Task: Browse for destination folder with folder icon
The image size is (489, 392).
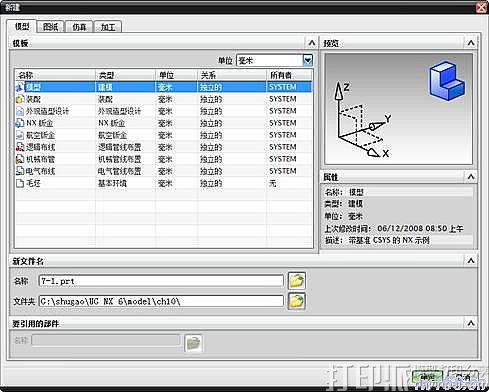Action: (296, 301)
